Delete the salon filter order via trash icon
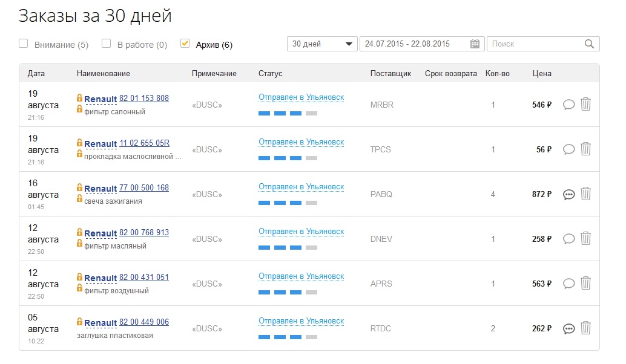626x364 pixels. point(585,105)
